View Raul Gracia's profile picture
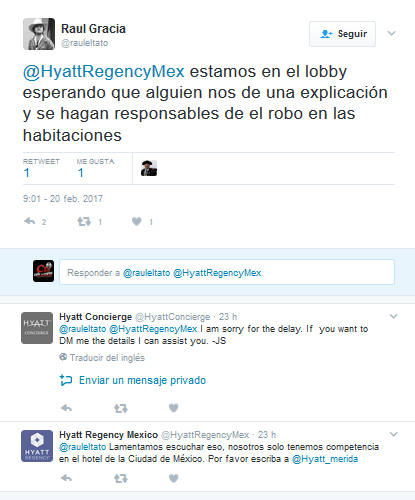415x500 pixels. (39, 34)
